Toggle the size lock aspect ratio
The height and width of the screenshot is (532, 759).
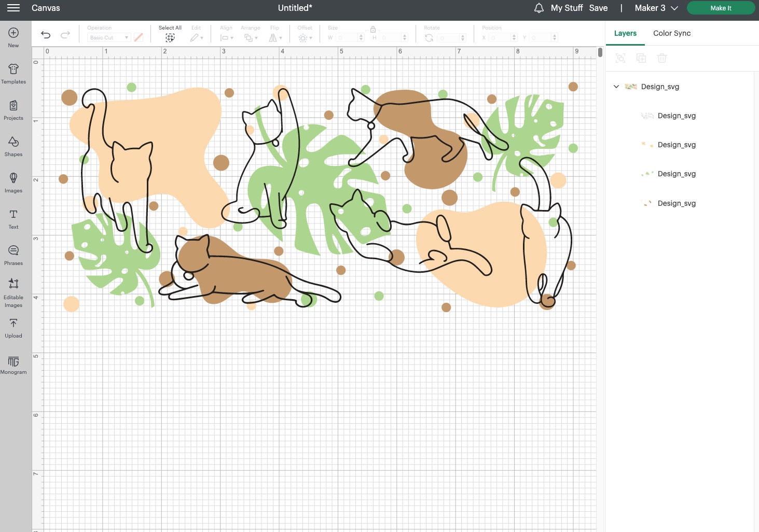click(372, 30)
